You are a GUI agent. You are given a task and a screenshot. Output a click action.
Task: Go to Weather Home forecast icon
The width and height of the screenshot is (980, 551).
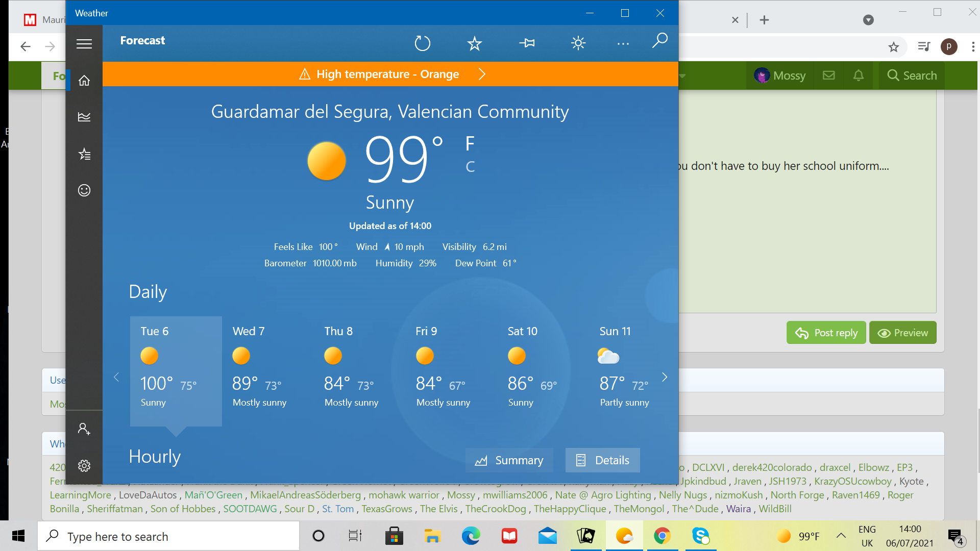(84, 81)
